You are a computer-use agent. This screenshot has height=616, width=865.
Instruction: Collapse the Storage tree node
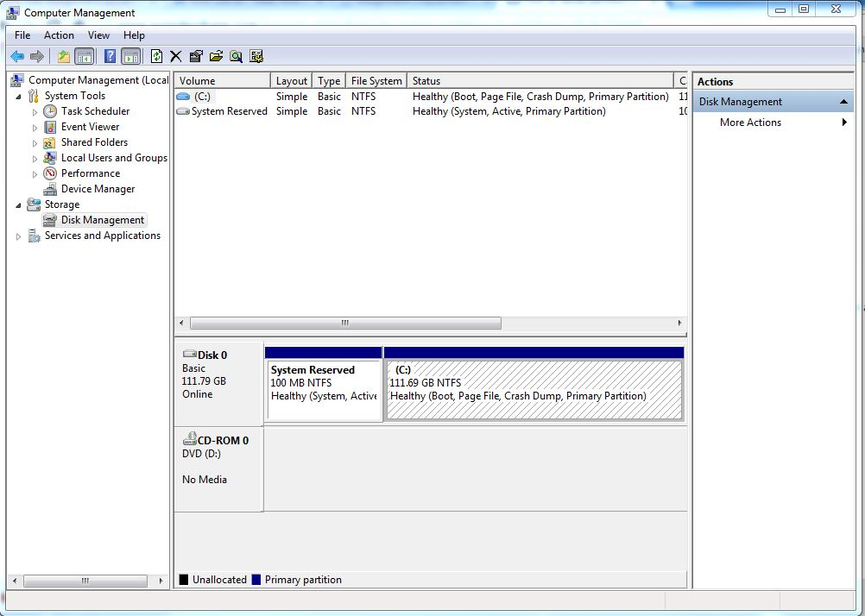(19, 204)
